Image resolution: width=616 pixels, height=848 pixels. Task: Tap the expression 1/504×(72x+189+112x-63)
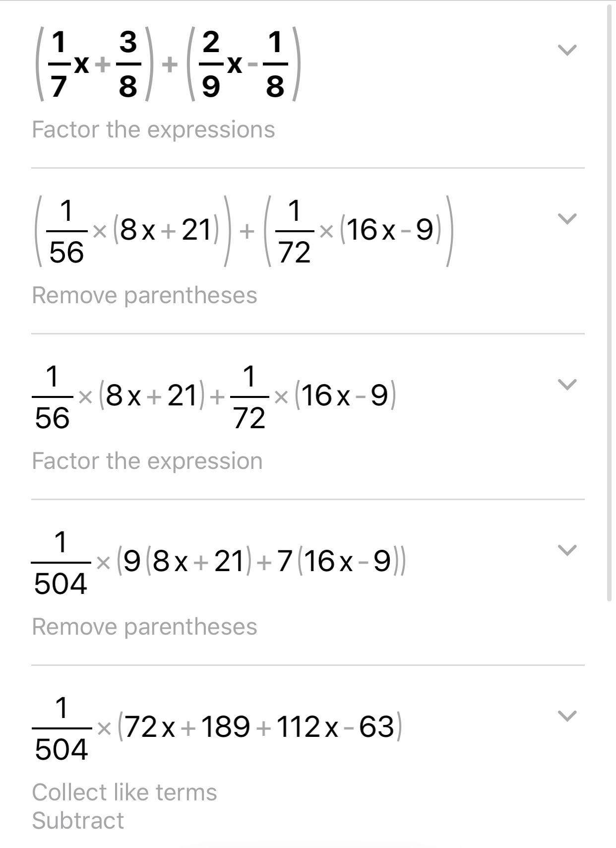pos(217,728)
